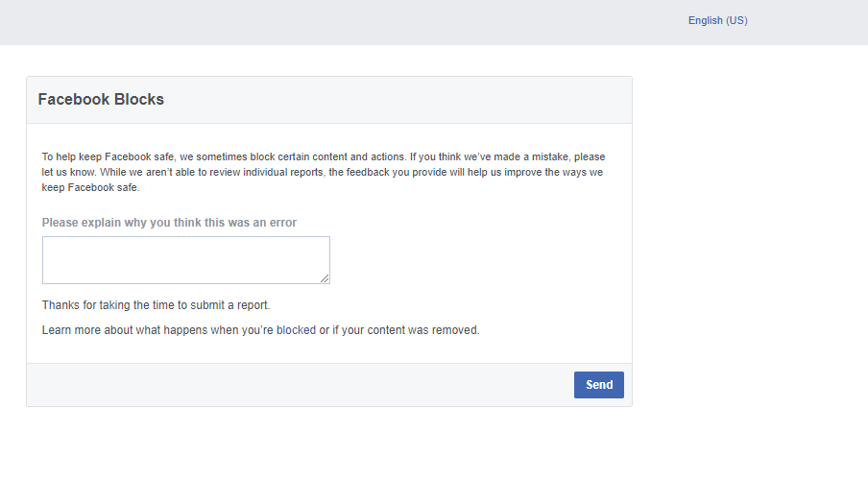Focus the error explanation text box
Image resolution: width=868 pixels, height=480 pixels.
click(186, 260)
